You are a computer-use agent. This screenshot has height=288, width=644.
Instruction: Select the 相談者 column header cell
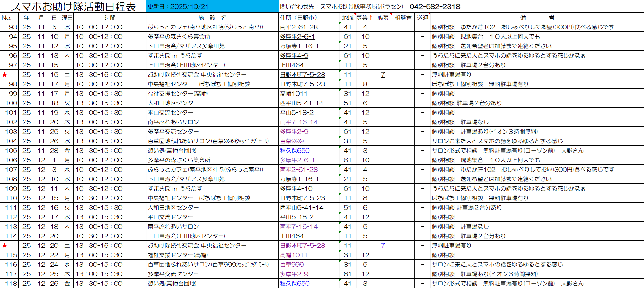point(403,18)
